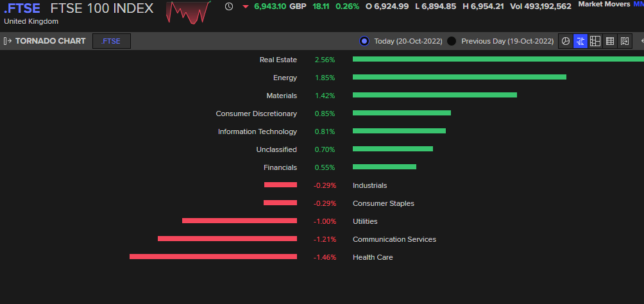Click the Materials sector green bar
Image resolution: width=644 pixels, height=304 pixels.
pos(435,95)
